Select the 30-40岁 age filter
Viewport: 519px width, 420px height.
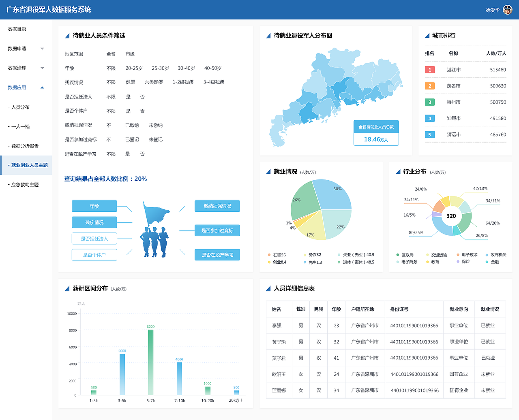187,68
